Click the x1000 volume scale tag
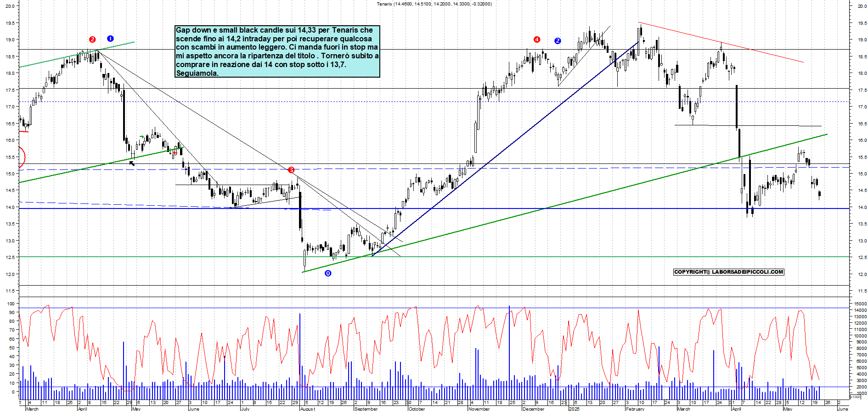 pos(856,397)
